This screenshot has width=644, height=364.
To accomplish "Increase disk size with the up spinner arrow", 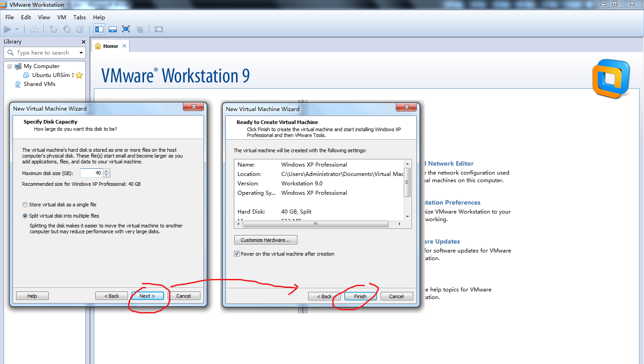I will 106,171.
